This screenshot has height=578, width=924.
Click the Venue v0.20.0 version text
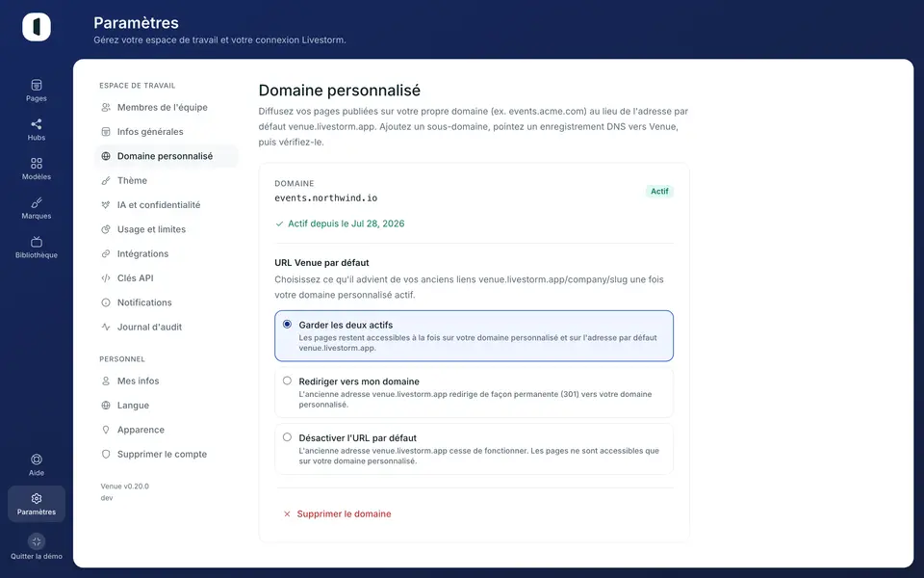124,486
